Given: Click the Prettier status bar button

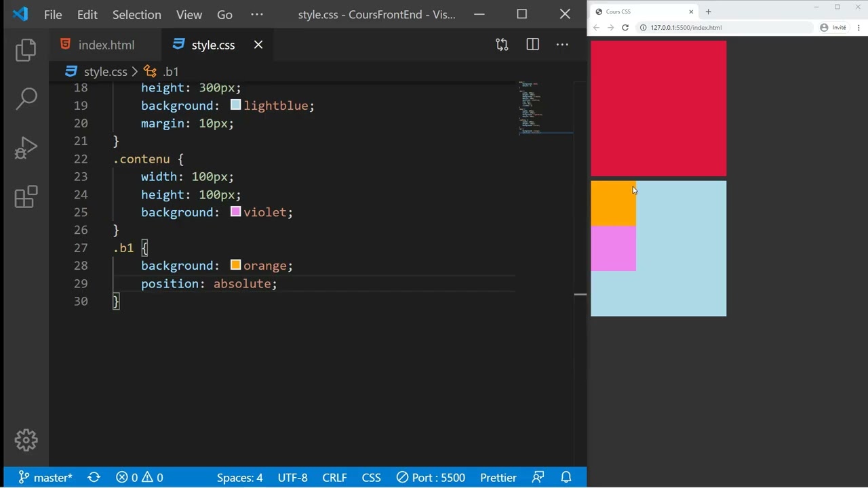Looking at the screenshot, I should (x=498, y=477).
